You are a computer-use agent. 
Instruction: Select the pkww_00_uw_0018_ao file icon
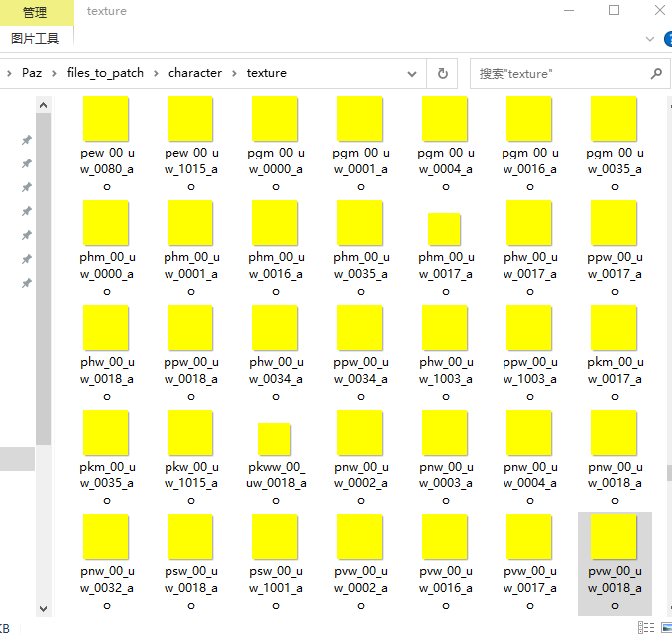click(275, 439)
